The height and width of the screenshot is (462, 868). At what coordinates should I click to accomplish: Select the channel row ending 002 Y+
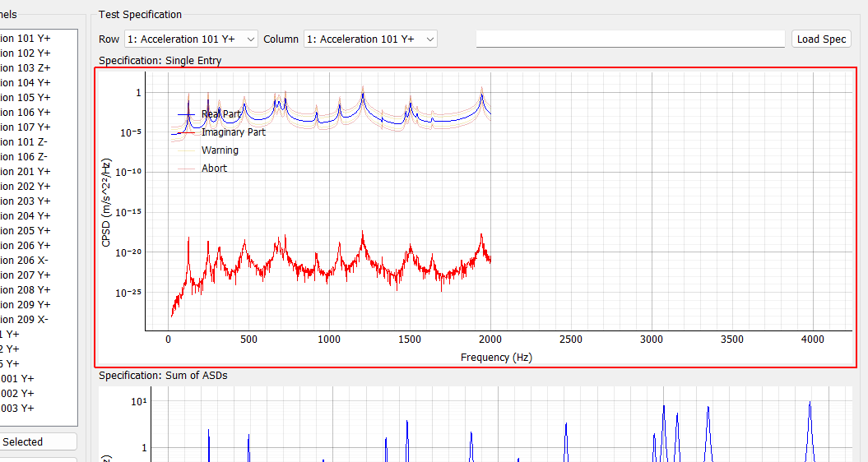[x=38, y=394]
